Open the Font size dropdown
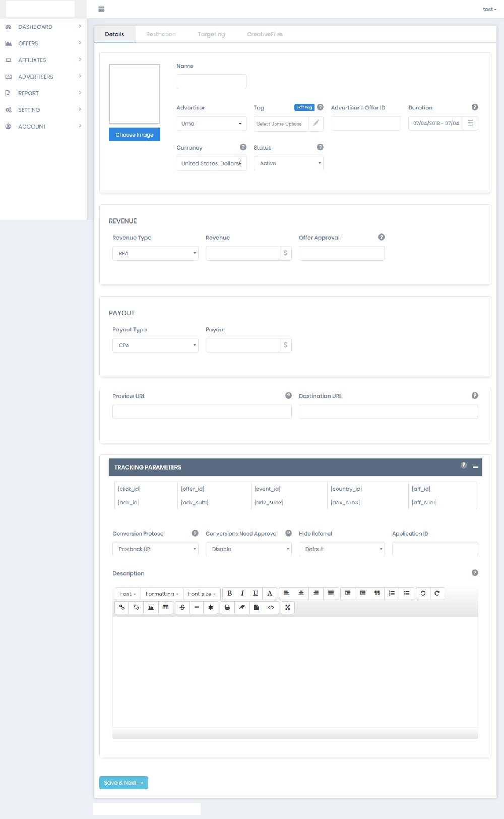Image resolution: width=504 pixels, height=819 pixels. (x=202, y=594)
